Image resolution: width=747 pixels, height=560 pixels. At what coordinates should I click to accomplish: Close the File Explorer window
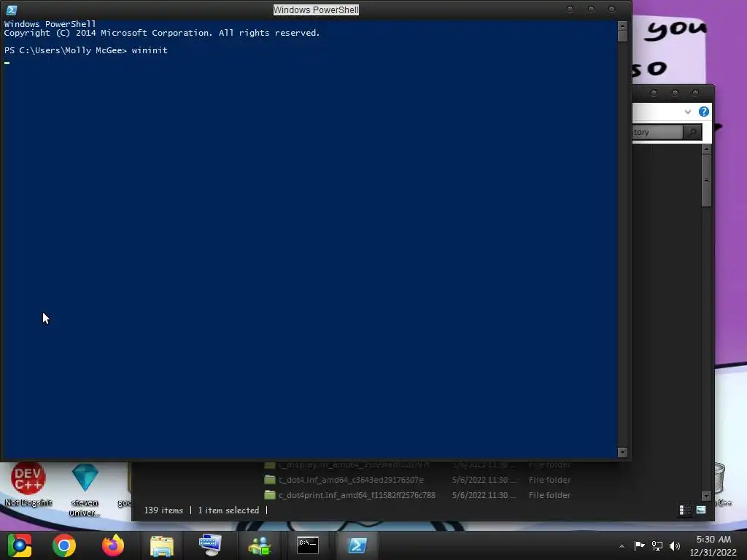click(695, 93)
